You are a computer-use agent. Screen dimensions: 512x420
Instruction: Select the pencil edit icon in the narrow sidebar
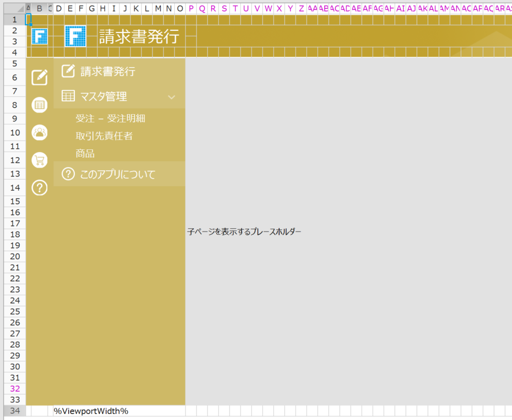tap(40, 77)
